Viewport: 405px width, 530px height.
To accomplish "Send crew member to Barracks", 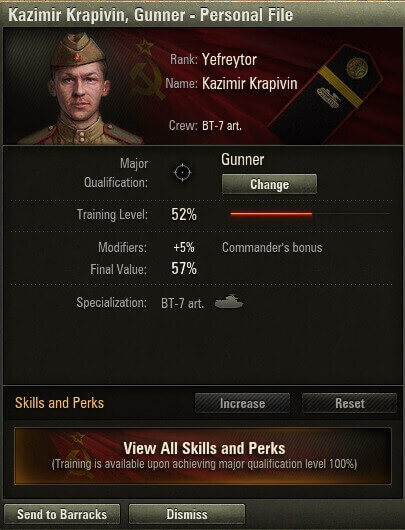I will [62, 514].
